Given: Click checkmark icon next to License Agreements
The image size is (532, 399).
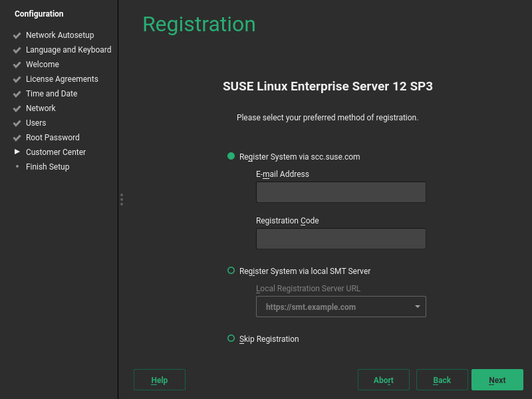Looking at the screenshot, I should click(x=17, y=79).
